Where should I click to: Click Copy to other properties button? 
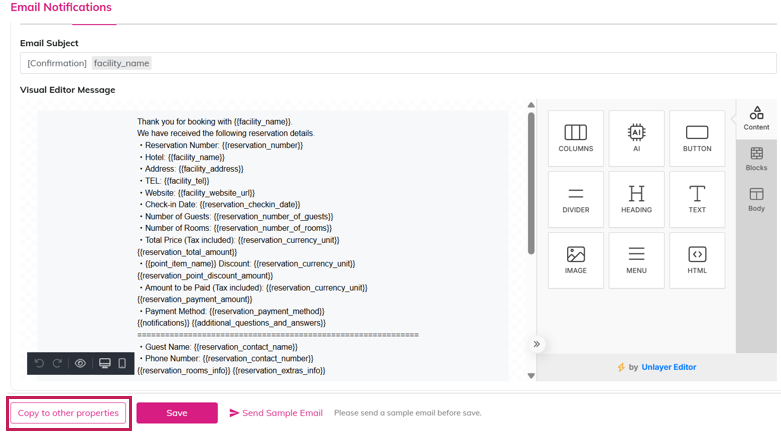pos(68,413)
